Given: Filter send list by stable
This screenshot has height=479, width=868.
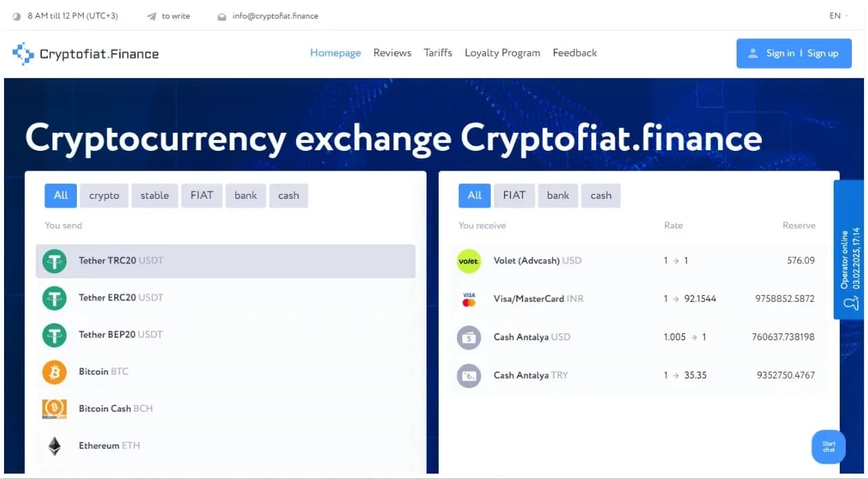Looking at the screenshot, I should point(155,195).
